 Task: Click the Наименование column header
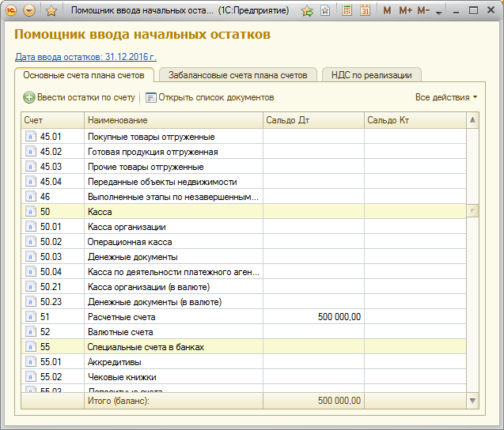coord(173,120)
